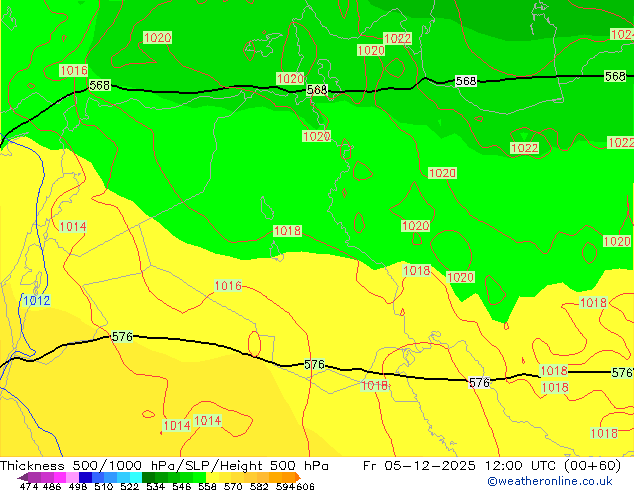The height and width of the screenshot is (490, 634).
Task: Click the blue 1012 isobar label
Action: (x=37, y=300)
